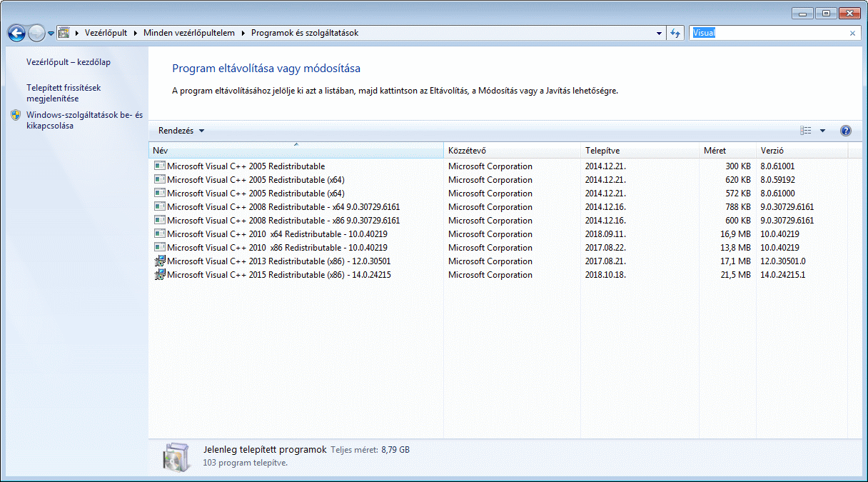Expand the arrow after Vezérlőpult breadcrumb
Viewport: 868px width, 482px height.
coord(136,33)
